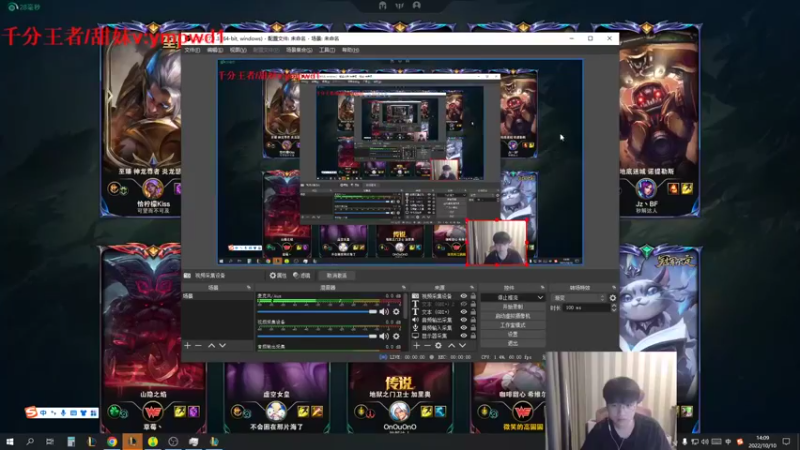The width and height of the screenshot is (800, 450).
Task: Toggle lock for 音频输入采集 source
Action: (473, 328)
